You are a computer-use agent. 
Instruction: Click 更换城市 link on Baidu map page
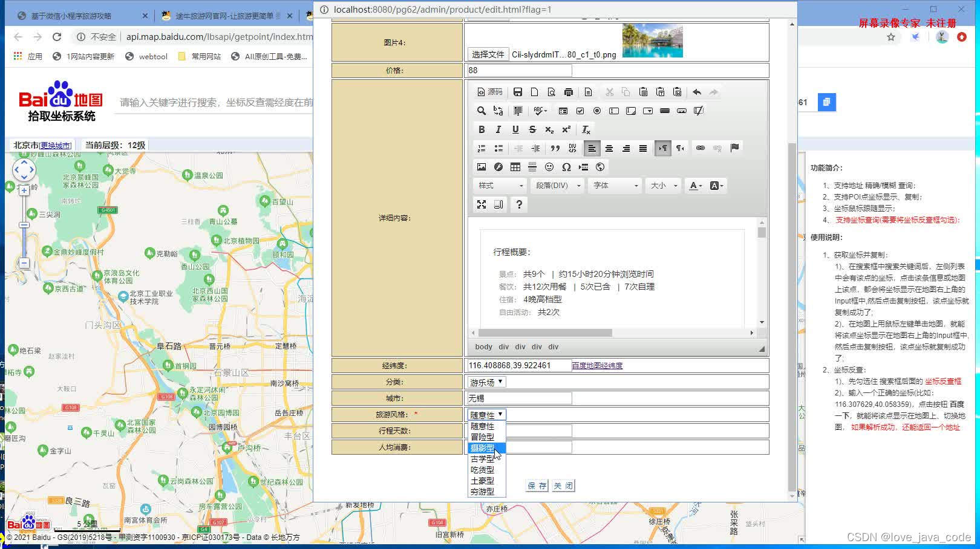tap(56, 146)
